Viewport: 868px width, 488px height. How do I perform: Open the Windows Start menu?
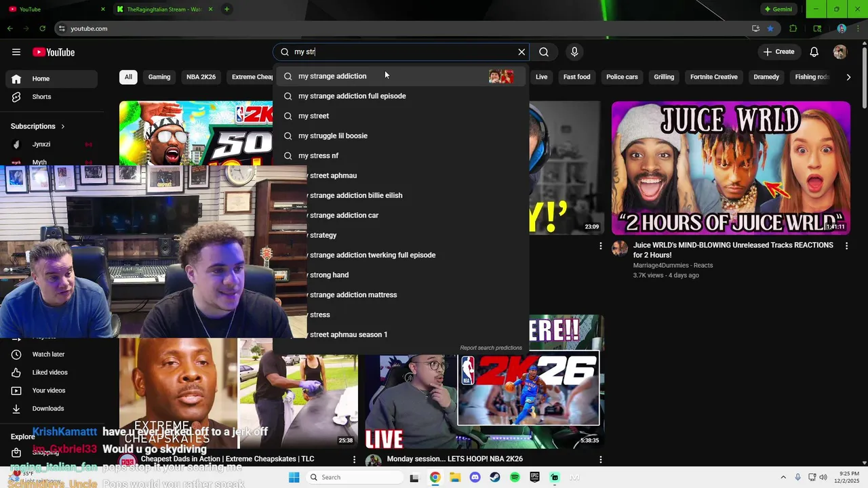[294, 477]
